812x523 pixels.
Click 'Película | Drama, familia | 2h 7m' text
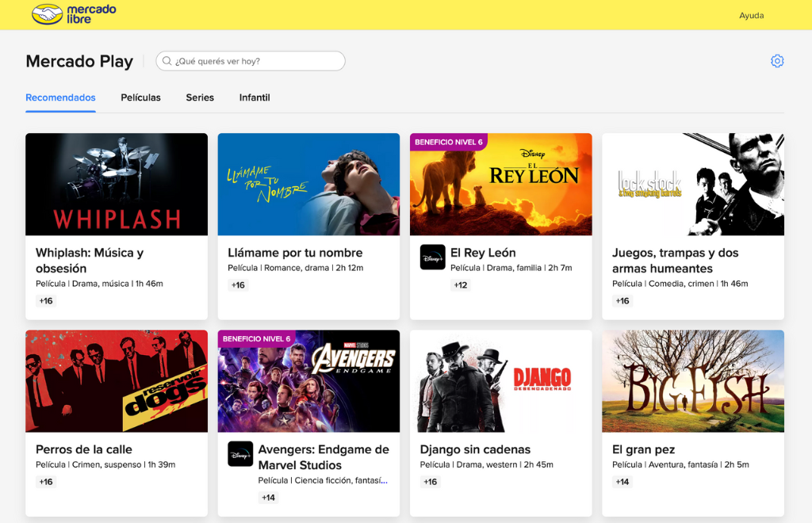point(511,268)
